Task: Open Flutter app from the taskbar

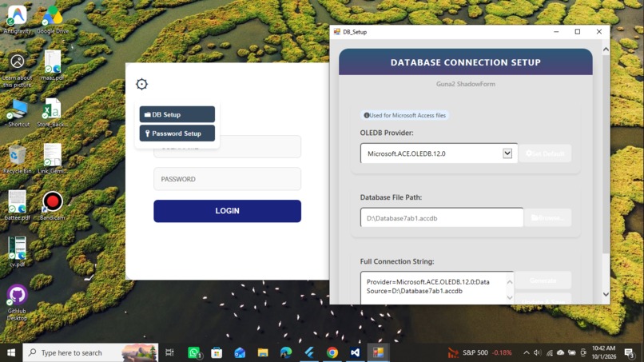Action: (309, 352)
